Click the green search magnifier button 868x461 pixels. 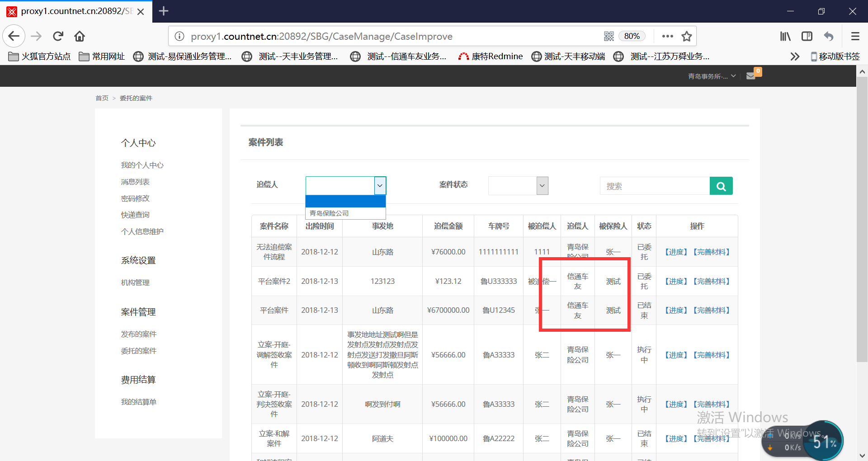coord(721,186)
